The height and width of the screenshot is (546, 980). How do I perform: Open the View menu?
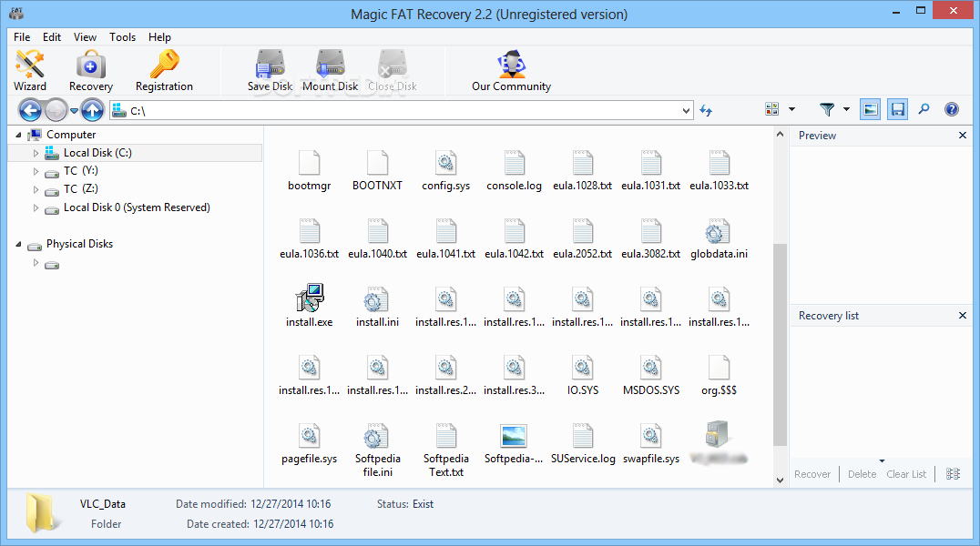(x=85, y=37)
